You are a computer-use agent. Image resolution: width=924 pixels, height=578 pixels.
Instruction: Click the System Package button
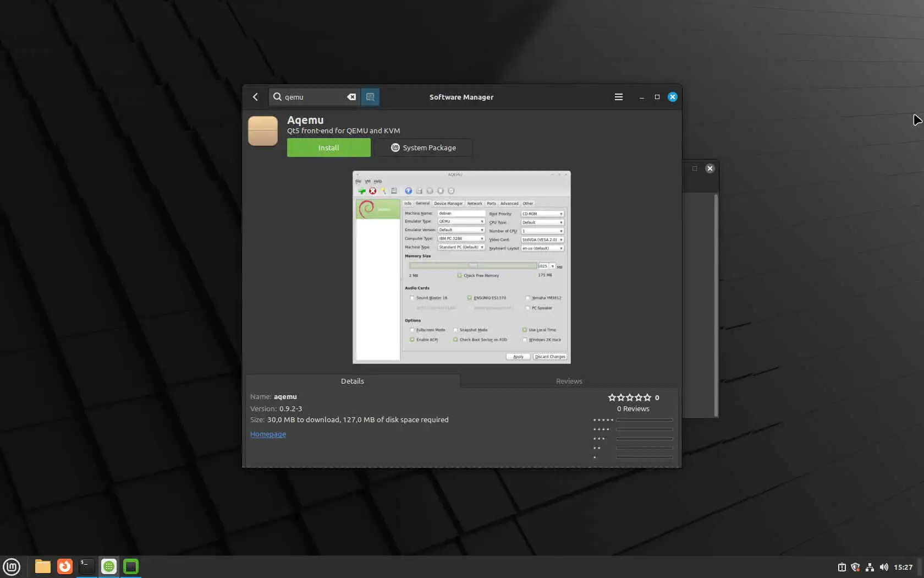pos(424,148)
